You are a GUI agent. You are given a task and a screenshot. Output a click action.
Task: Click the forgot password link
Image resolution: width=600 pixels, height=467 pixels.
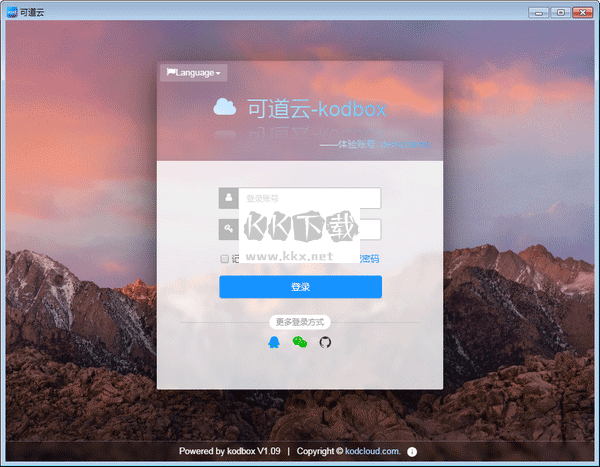369,259
